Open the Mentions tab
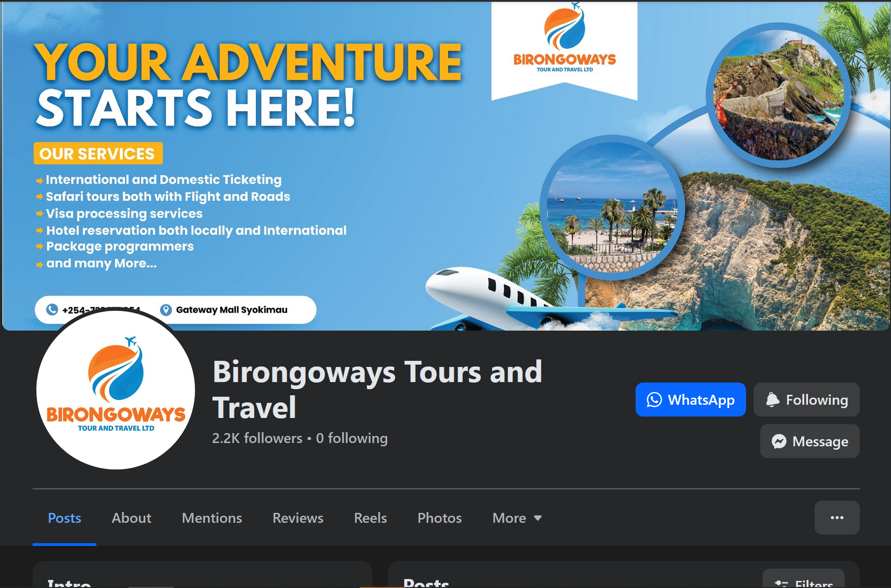 coord(212,518)
